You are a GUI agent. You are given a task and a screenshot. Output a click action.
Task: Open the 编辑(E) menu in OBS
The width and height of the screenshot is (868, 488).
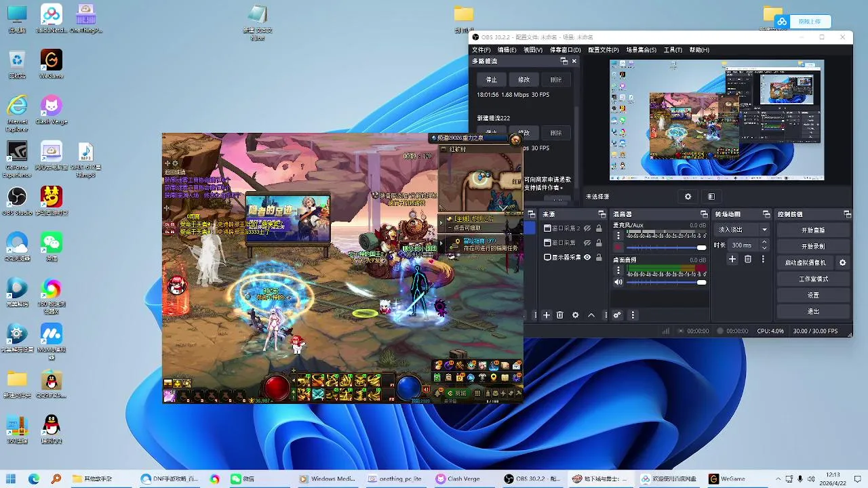click(507, 50)
